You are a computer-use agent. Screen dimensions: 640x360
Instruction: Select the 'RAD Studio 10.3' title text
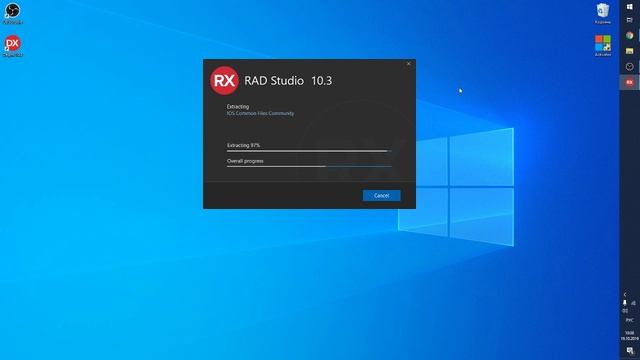tap(288, 81)
